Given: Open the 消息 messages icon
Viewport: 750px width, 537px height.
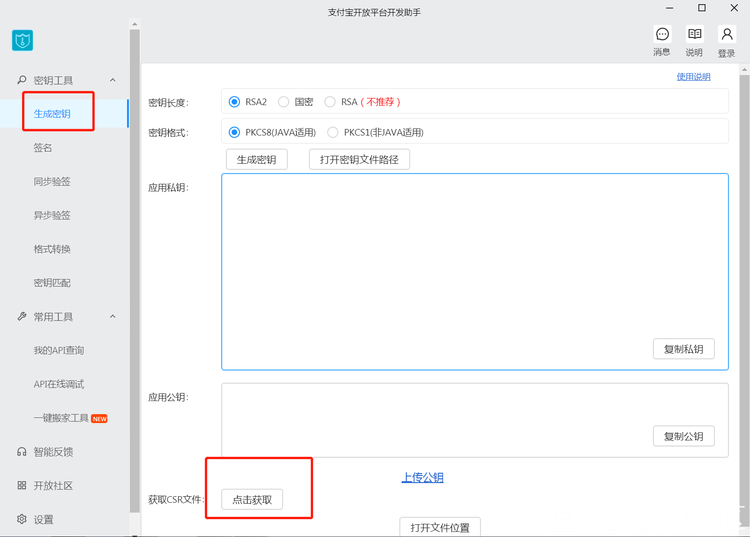Looking at the screenshot, I should 662,34.
